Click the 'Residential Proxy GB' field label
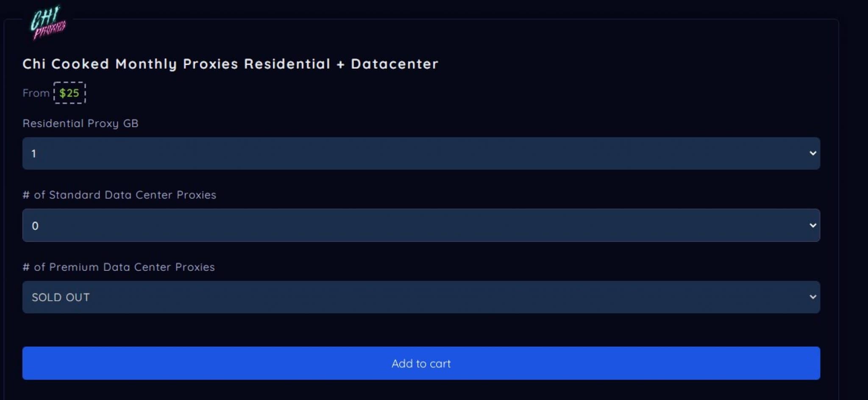The image size is (868, 400). [x=81, y=123]
